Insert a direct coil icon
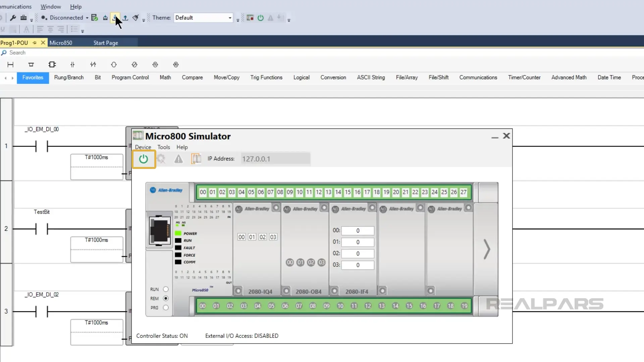Viewport: 644px width, 362px height. (114, 65)
